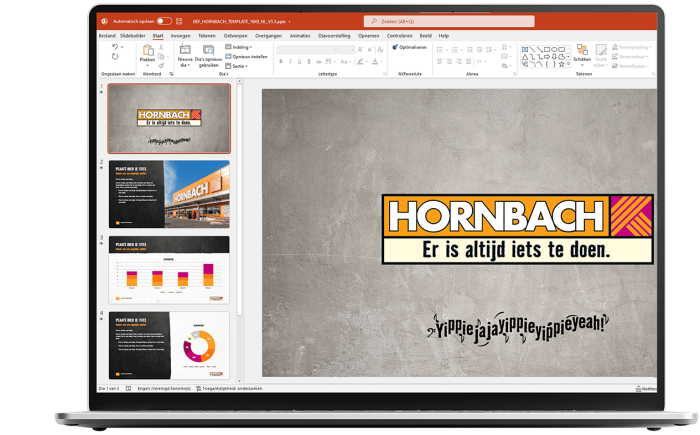The height and width of the screenshot is (435, 700).
Task: Open the font name combo box
Action: tap(307, 50)
